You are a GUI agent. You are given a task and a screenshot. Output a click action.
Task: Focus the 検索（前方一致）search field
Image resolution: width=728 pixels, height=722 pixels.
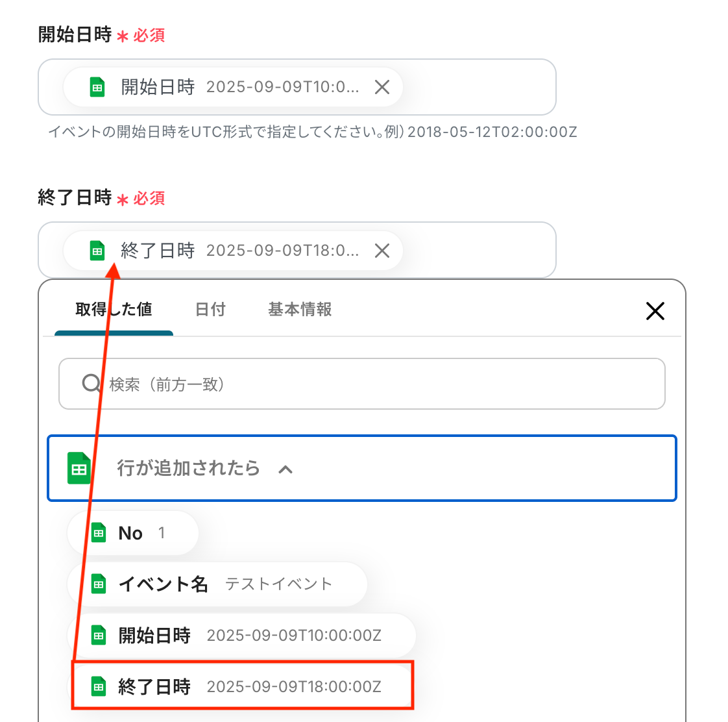click(x=376, y=384)
